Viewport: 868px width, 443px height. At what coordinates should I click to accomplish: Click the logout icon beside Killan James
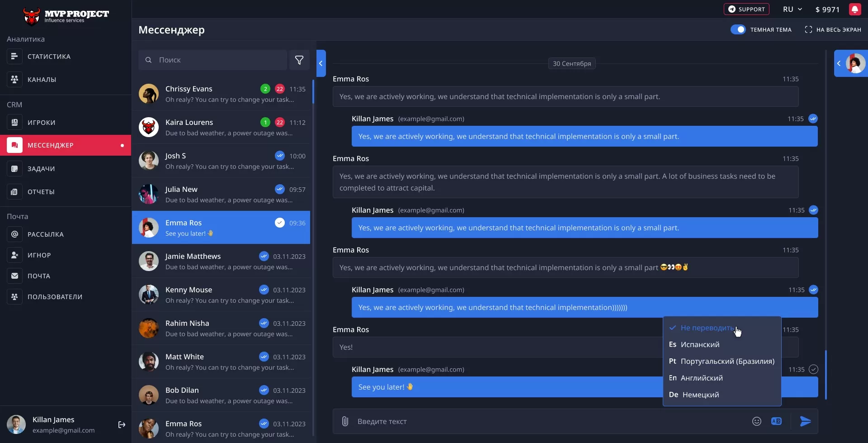click(x=122, y=424)
